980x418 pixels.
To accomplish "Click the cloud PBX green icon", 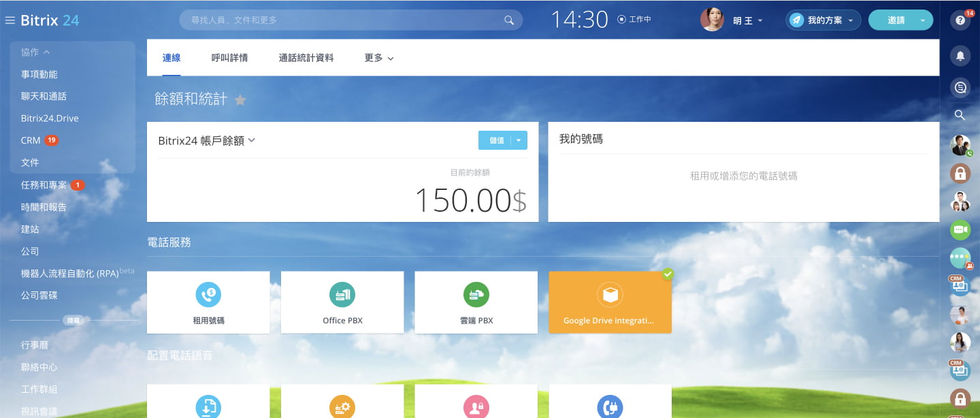I will [476, 295].
